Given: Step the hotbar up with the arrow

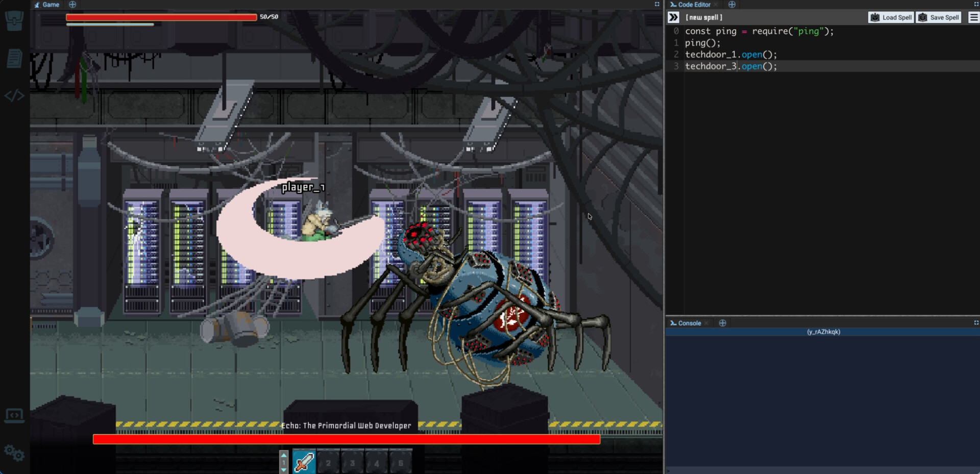Looking at the screenshot, I should click(284, 454).
